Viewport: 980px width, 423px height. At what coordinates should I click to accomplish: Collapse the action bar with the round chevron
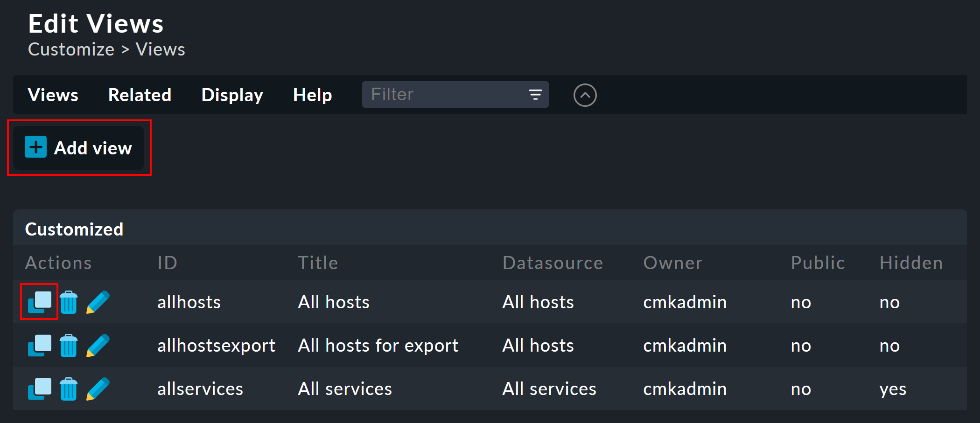(585, 95)
